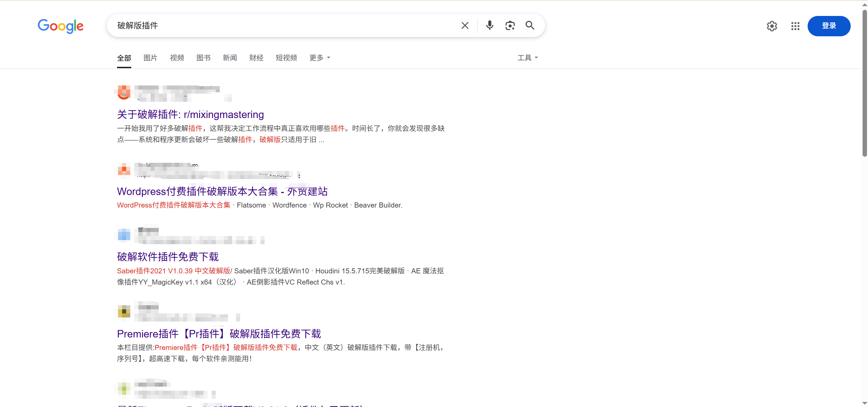Open the Google apps grid
Image resolution: width=868 pixels, height=407 pixels.
tap(795, 26)
